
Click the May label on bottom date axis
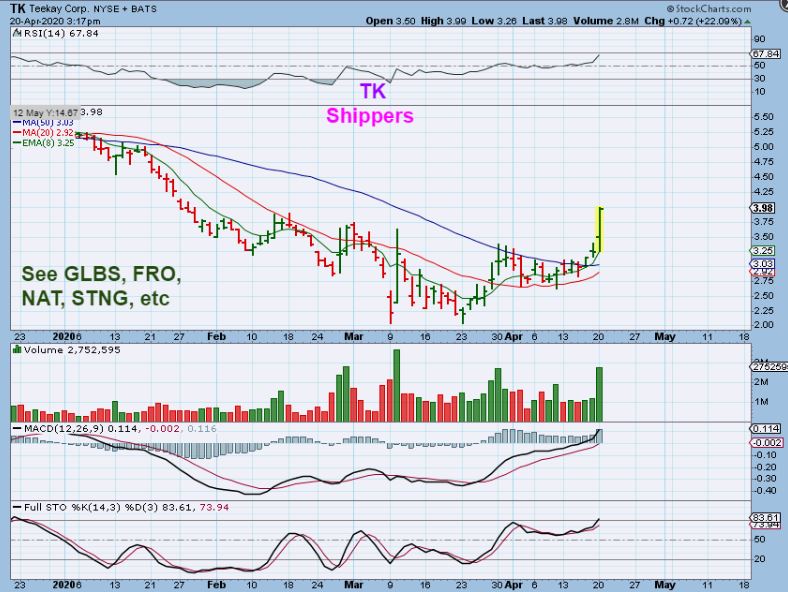click(x=665, y=584)
